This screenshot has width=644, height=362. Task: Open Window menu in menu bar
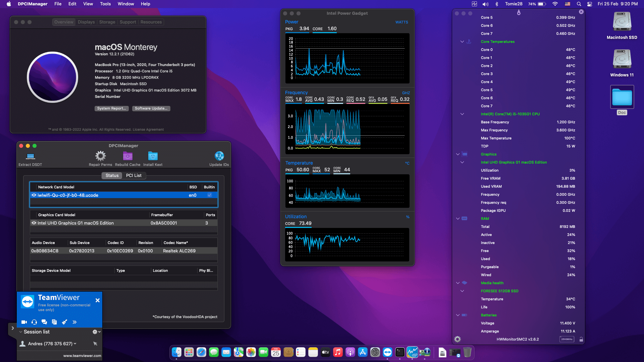coord(126,4)
